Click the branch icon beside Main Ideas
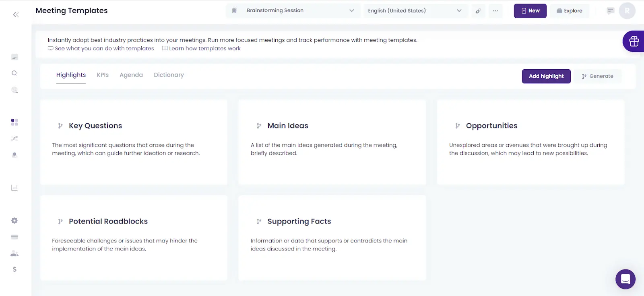 coord(259,126)
